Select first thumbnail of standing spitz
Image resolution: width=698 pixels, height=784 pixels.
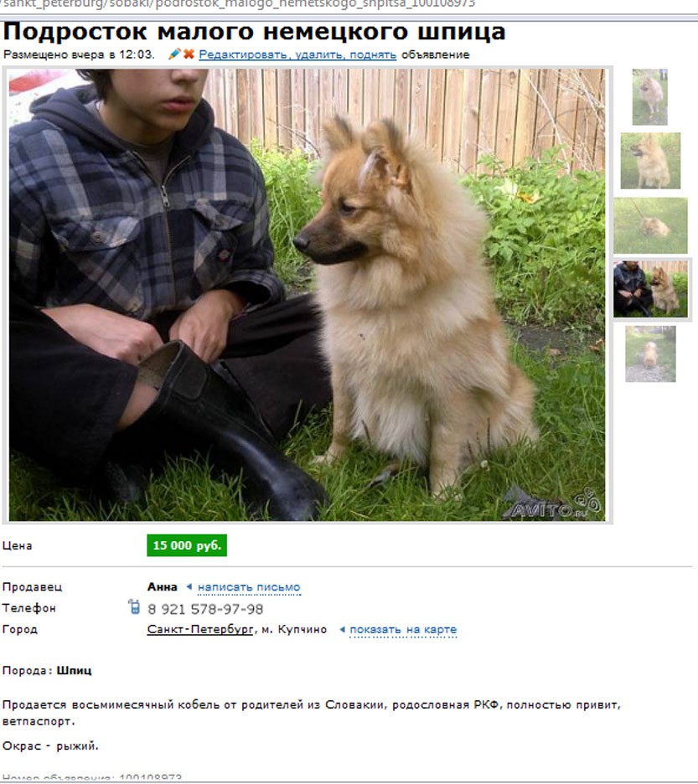point(649,97)
